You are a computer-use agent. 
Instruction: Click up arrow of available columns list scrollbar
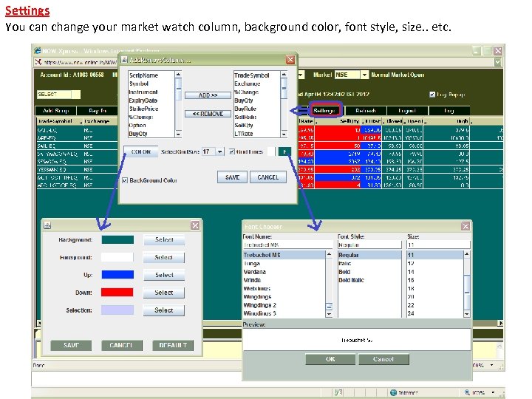[x=179, y=74]
